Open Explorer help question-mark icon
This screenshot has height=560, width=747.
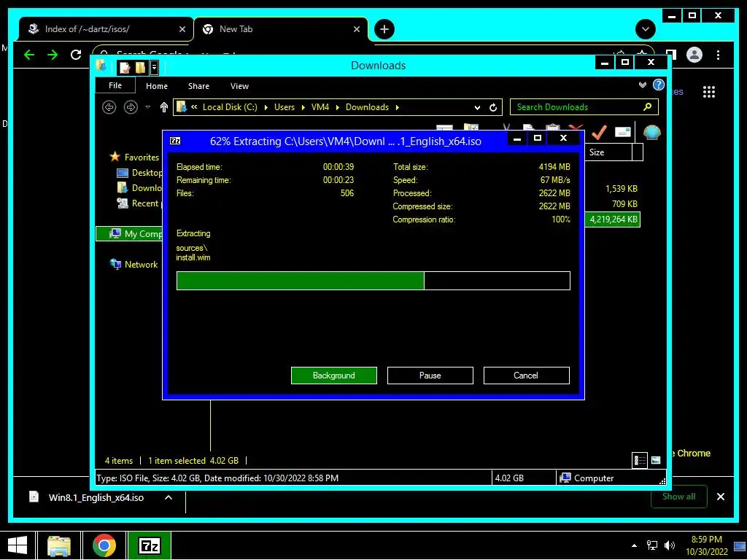click(659, 85)
